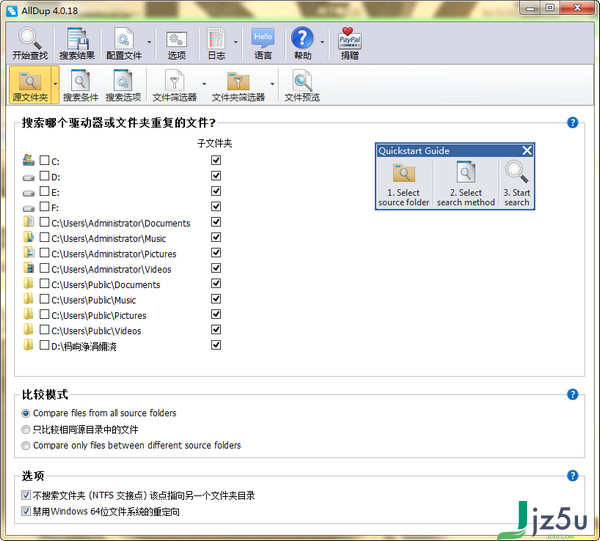Open the 搜索选项 search options icon
The height and width of the screenshot is (541, 600).
pyautogui.click(x=123, y=85)
